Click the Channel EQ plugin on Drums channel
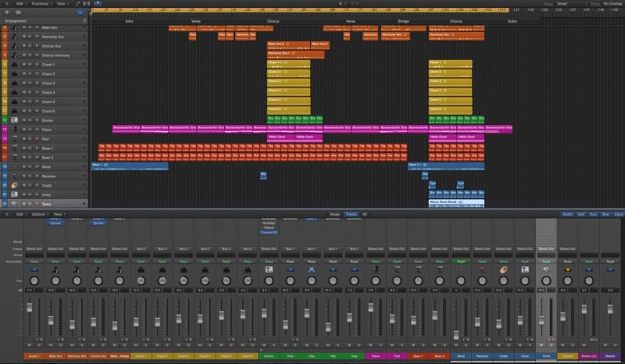This screenshot has height=364, width=625. tap(269, 233)
